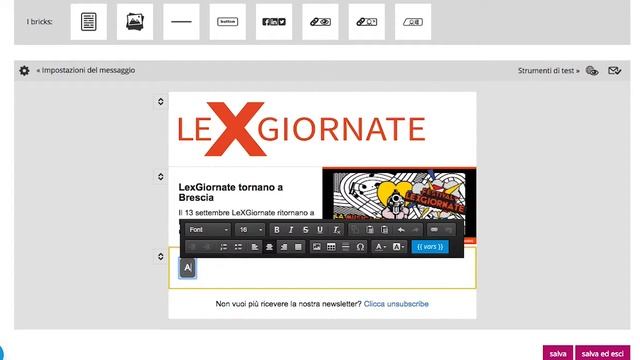Align text right
The height and width of the screenshot is (360, 640).
point(284,247)
